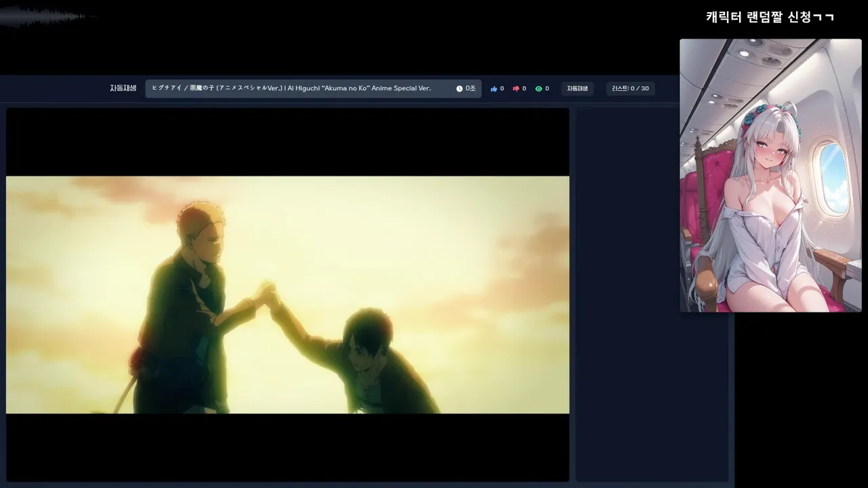Click the 자동재생 label left of the title
This screenshot has height=488, width=868.
[x=123, y=89]
